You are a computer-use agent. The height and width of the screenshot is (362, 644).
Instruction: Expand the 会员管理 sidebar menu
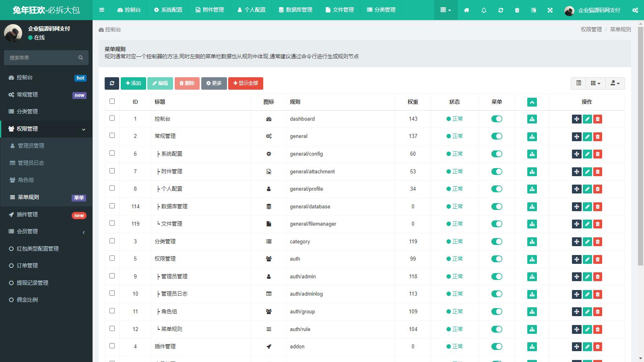[x=46, y=231]
